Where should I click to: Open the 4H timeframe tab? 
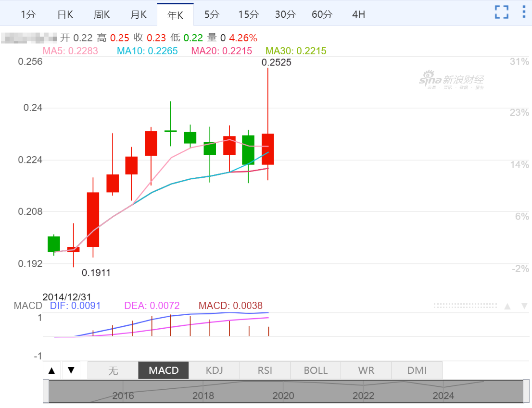point(358,14)
